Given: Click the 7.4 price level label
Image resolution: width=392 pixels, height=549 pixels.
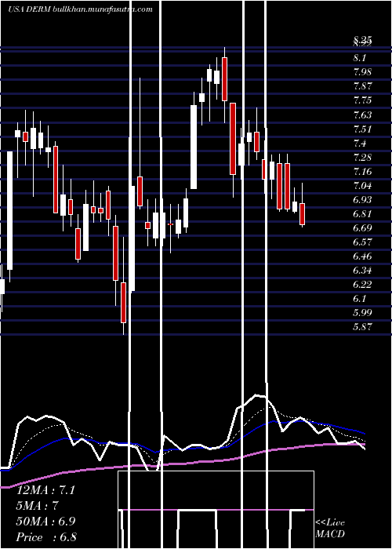Looking at the screenshot, I should [x=359, y=144].
